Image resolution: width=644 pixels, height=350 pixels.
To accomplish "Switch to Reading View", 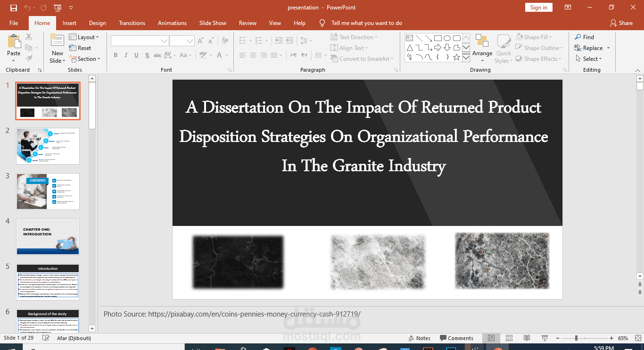I will [527, 338].
